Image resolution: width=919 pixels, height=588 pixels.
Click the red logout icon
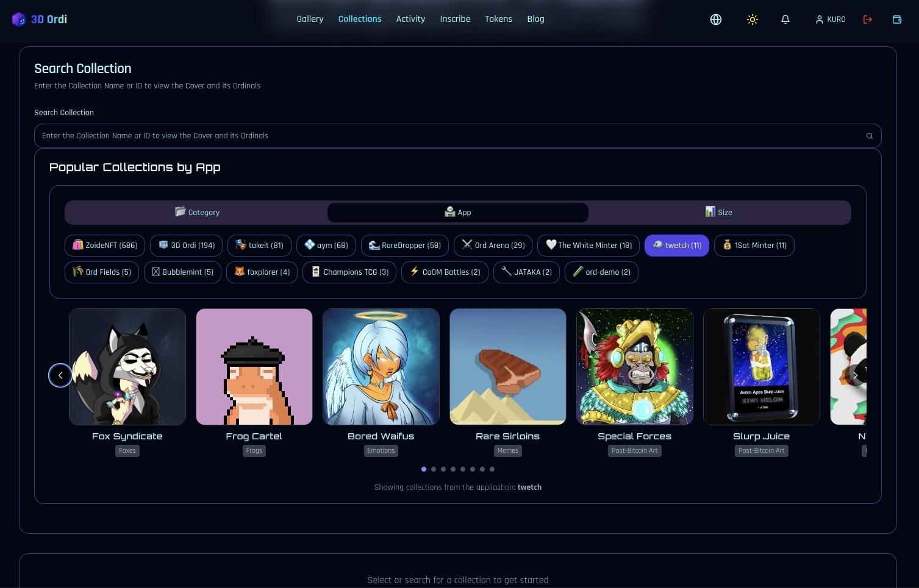(x=868, y=19)
